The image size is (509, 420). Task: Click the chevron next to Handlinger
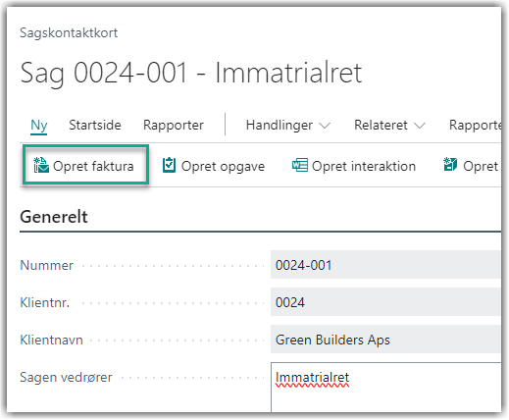pos(325,126)
